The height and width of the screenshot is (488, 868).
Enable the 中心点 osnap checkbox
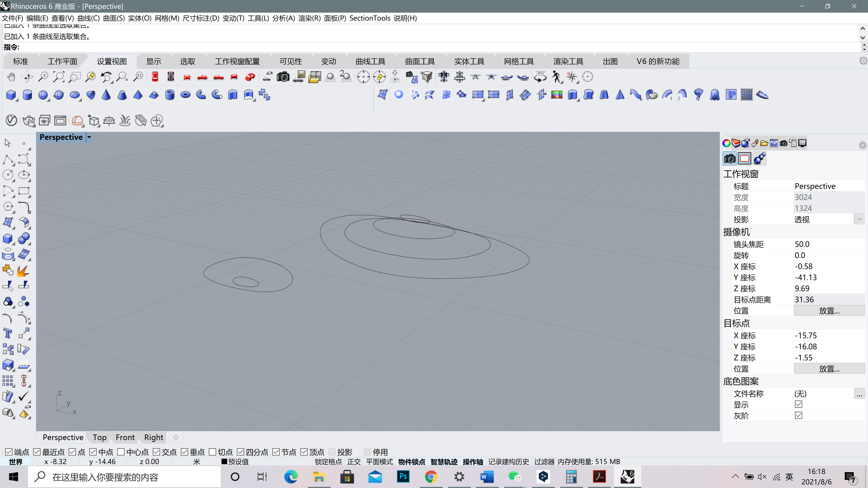121,452
